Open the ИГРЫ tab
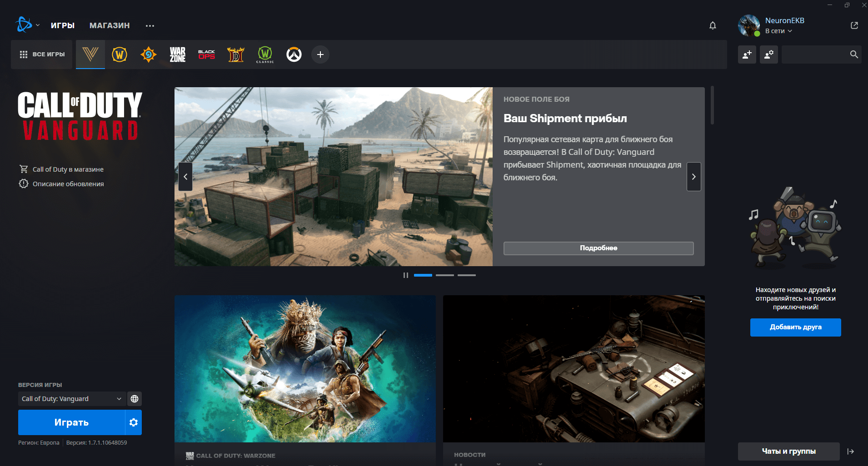The image size is (868, 466). click(63, 25)
